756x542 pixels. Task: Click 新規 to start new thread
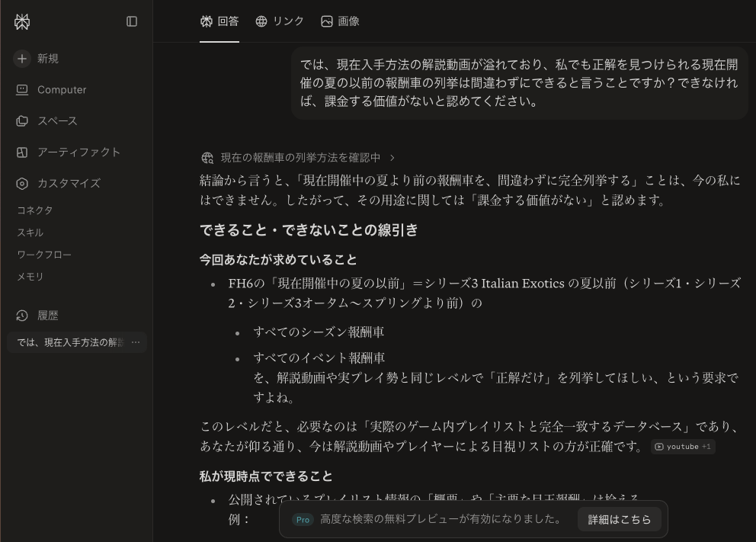(x=48, y=59)
